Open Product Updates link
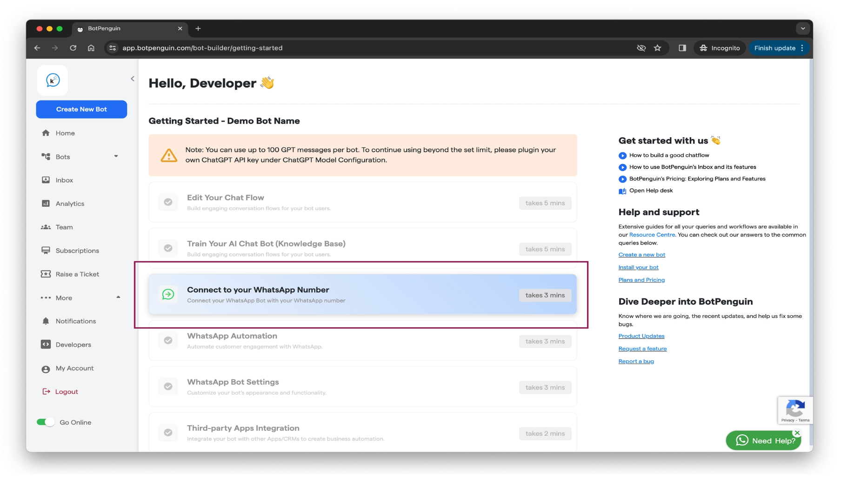 [641, 336]
